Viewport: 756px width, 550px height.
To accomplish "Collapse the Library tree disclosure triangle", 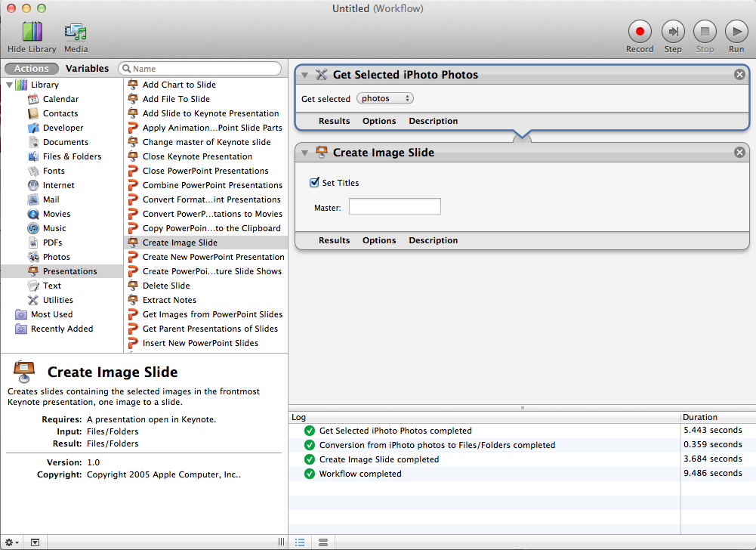I will pyautogui.click(x=9, y=85).
